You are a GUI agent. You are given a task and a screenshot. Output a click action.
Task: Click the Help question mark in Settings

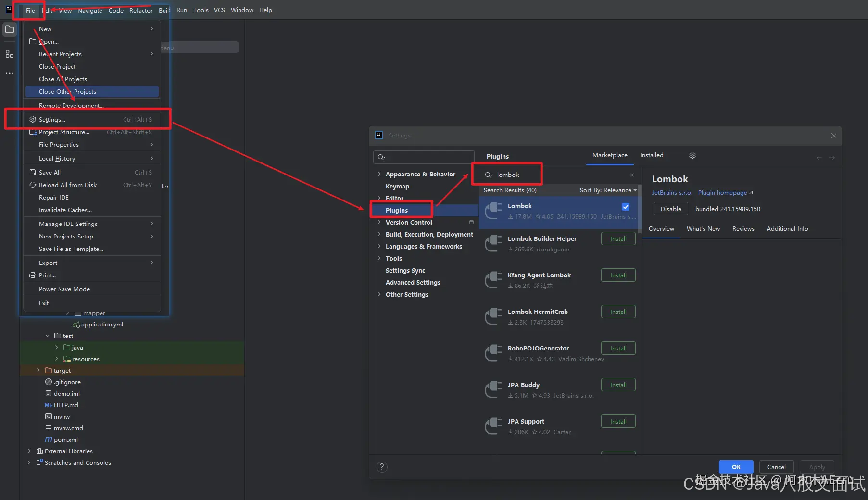pyautogui.click(x=382, y=467)
